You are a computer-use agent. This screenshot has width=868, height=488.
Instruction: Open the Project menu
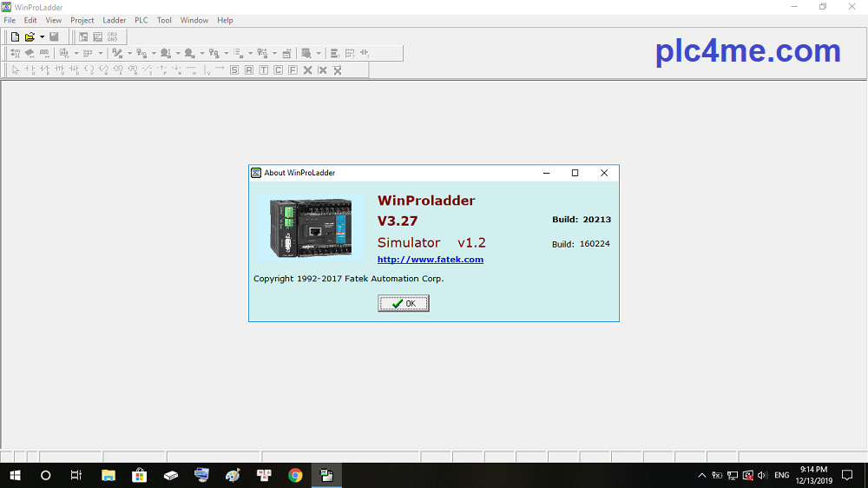82,21
